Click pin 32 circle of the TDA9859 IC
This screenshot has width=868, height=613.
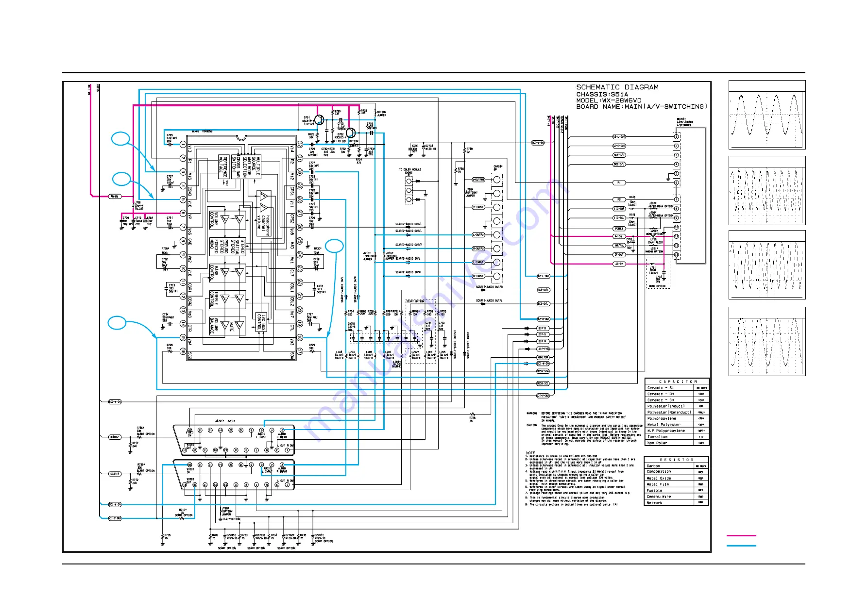300,145
